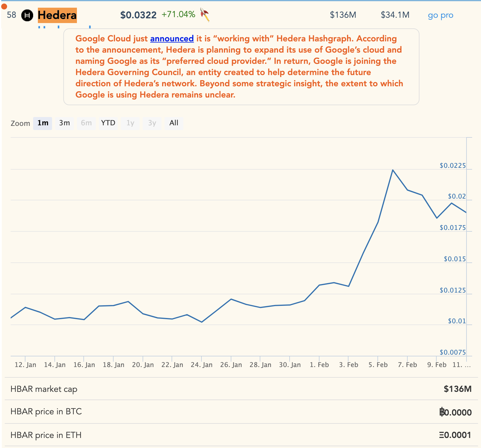Click the '5. Feb' x-axis label
This screenshot has width=481, height=448.
point(378,365)
